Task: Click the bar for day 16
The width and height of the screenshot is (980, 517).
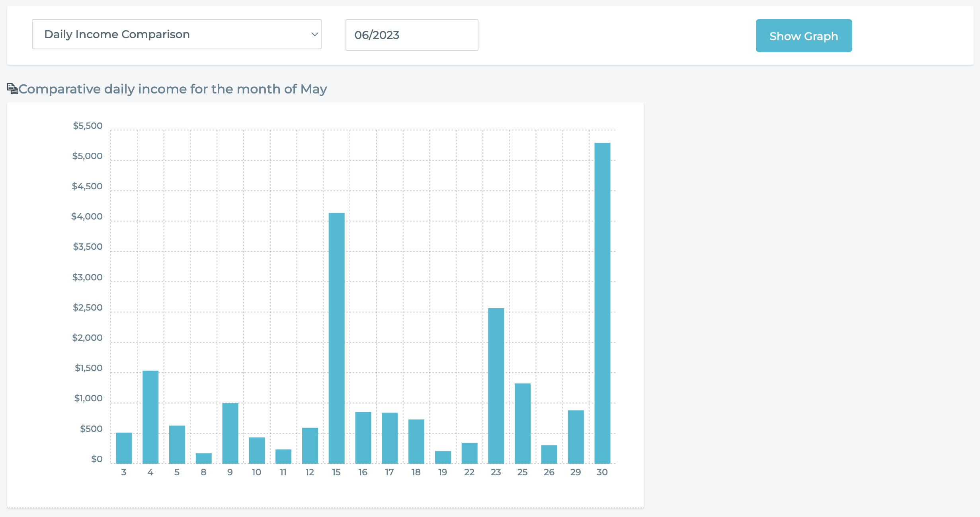Action: [x=363, y=438]
